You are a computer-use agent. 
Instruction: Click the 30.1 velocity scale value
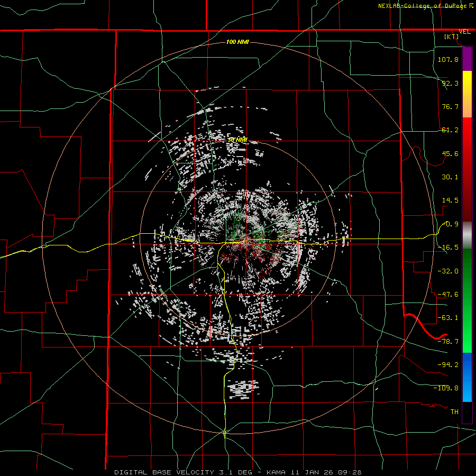(450, 177)
